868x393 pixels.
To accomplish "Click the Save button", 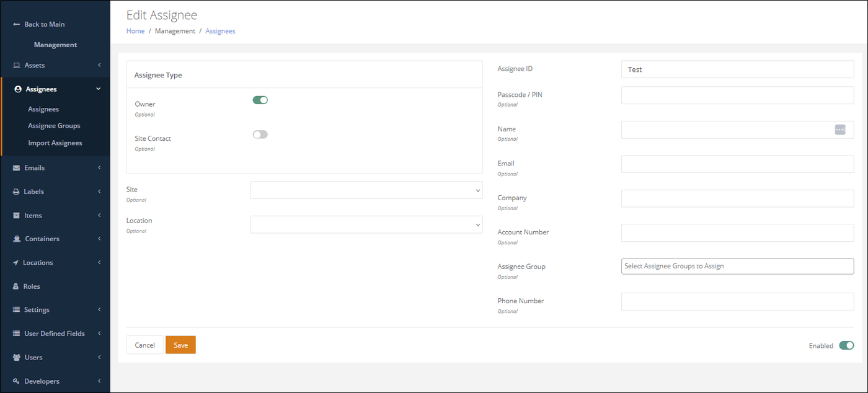I will point(180,345).
